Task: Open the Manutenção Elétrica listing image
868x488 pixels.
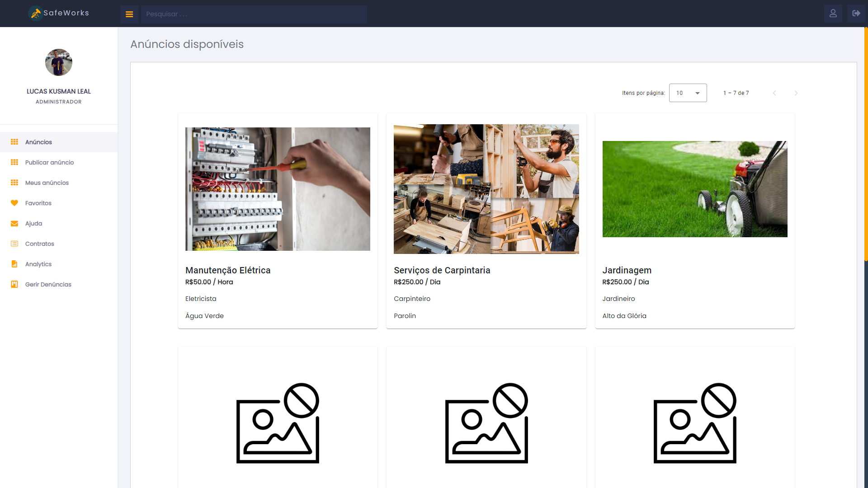Action: 278,189
